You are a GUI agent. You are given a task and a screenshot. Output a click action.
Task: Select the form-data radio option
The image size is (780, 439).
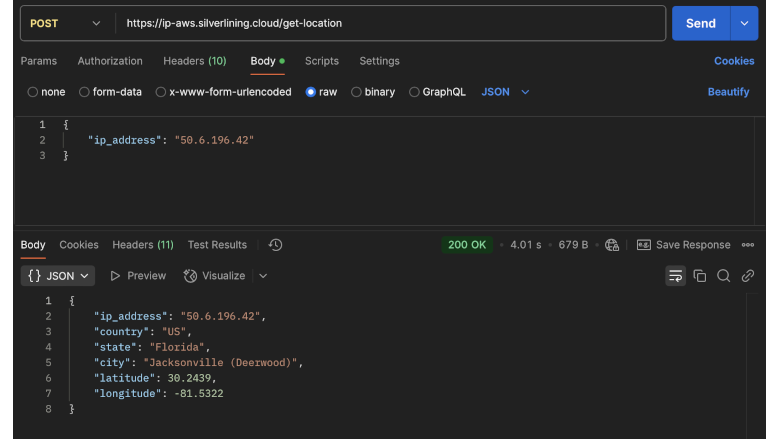(x=84, y=92)
